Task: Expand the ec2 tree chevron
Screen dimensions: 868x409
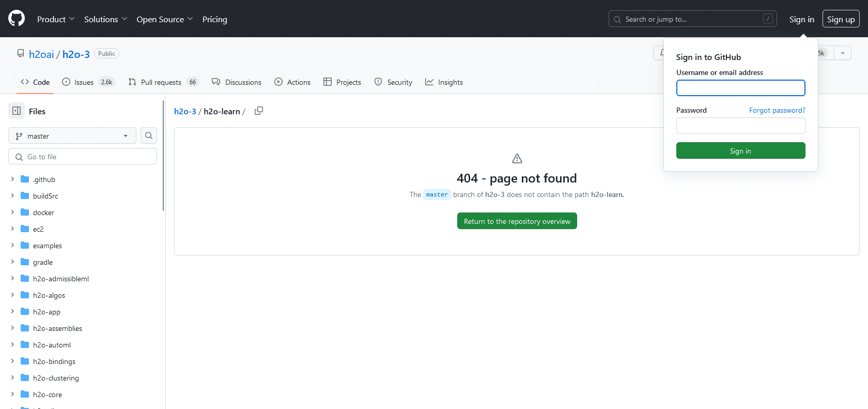Action: [x=12, y=229]
